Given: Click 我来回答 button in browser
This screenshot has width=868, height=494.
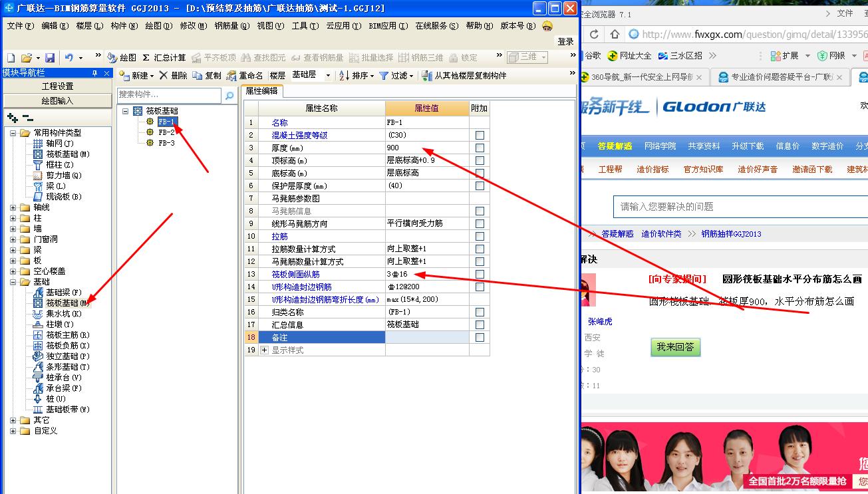Looking at the screenshot, I should coord(675,347).
